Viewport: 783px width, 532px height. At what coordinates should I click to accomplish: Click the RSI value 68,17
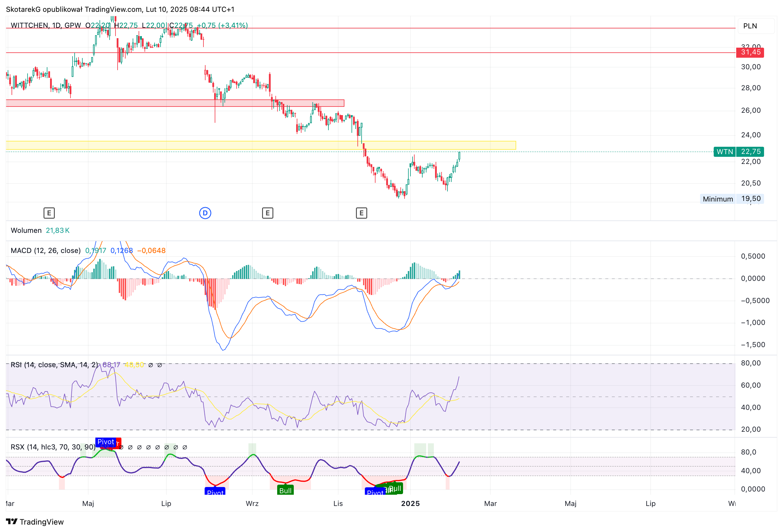(x=111, y=365)
